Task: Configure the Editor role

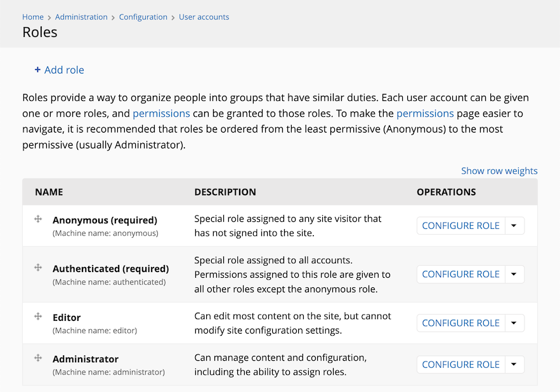Action: [460, 323]
